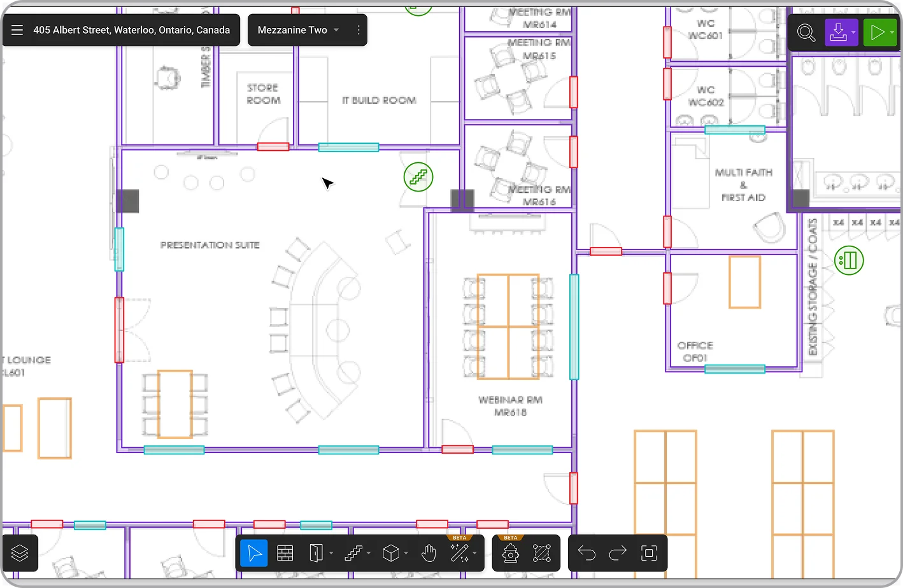Select the fire hydrant beta tool
Screen dimensions: 903x588
(x=511, y=554)
